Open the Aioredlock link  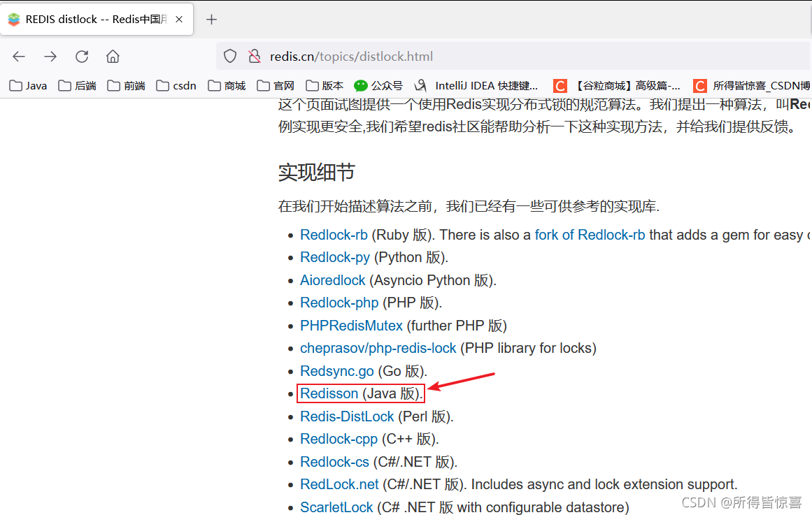333,280
